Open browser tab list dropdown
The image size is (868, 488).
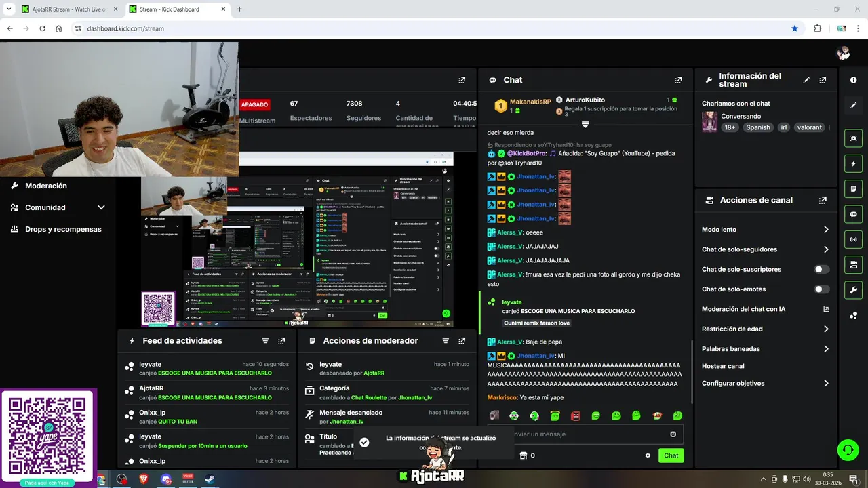[9, 9]
